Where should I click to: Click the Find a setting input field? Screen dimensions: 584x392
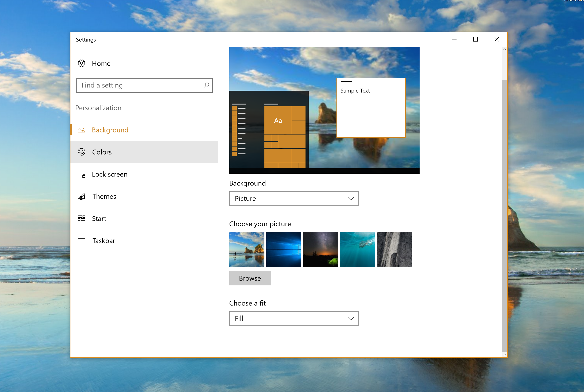(144, 85)
